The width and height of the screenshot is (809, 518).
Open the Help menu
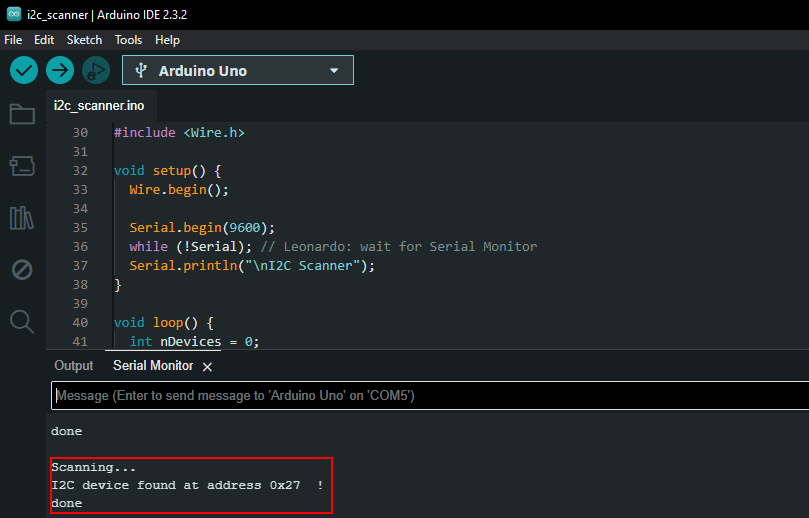click(167, 40)
